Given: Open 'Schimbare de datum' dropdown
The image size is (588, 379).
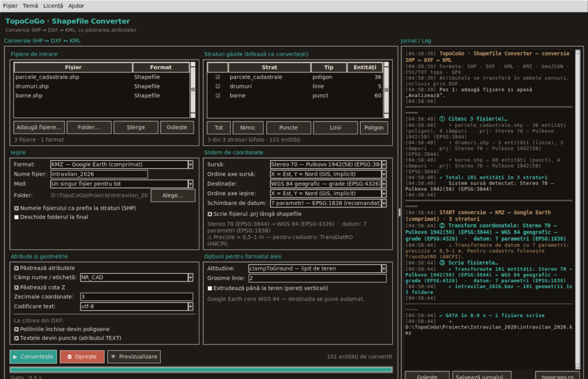Looking at the screenshot, I should pyautogui.click(x=328, y=203).
